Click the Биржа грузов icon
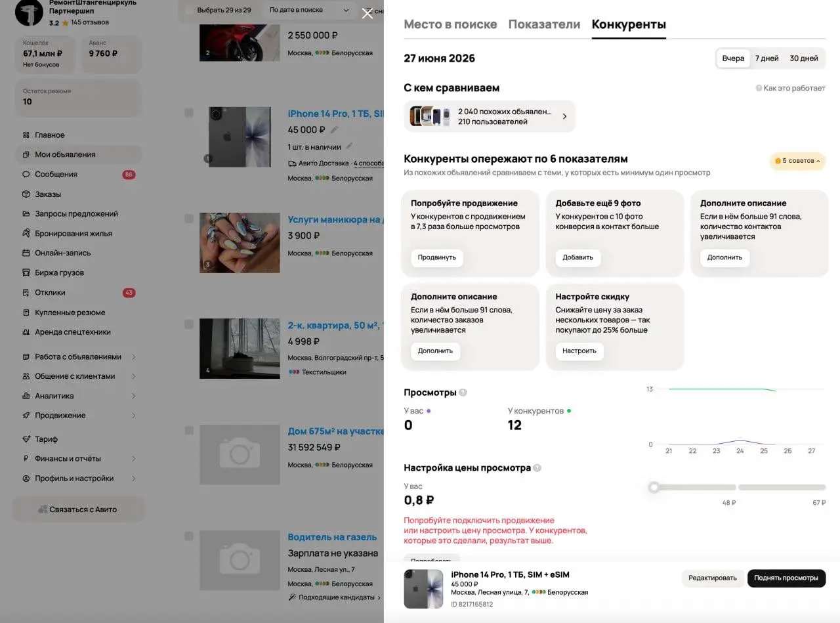Screen dimensions: 840x623 (26, 273)
